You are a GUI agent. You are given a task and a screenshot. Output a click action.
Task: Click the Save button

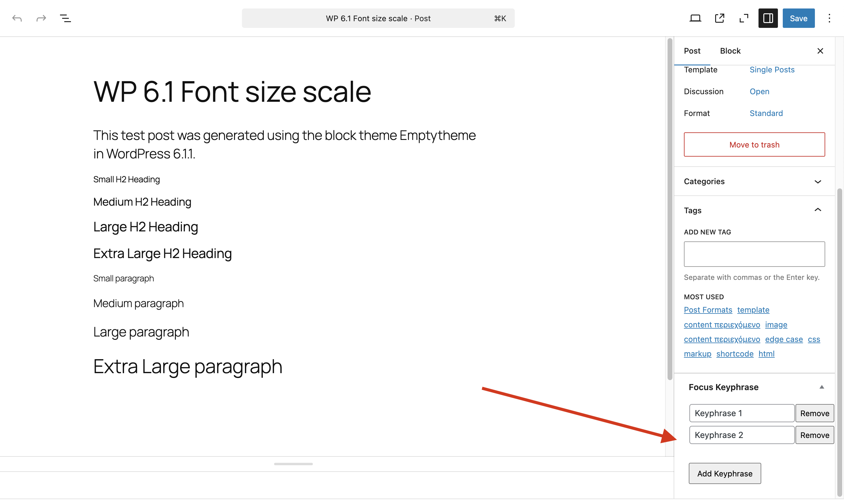coord(798,18)
